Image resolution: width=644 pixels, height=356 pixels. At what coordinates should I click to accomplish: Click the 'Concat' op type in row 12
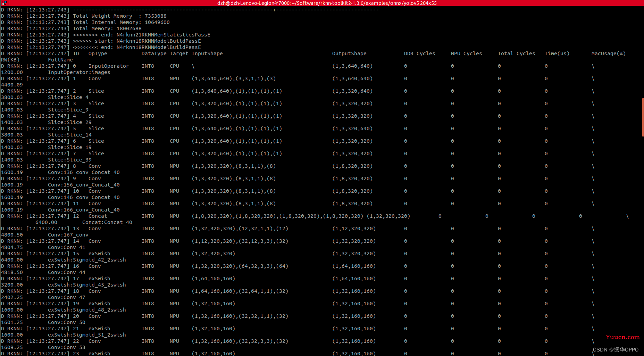point(98,216)
